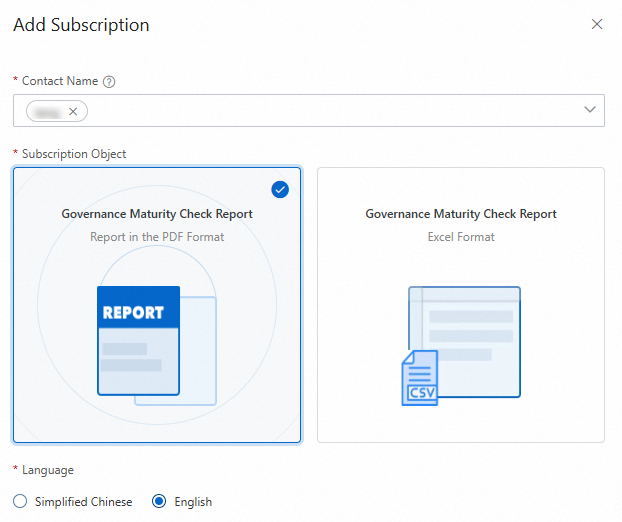
Task: Click the blue checkmark on PDF card
Action: click(x=280, y=190)
